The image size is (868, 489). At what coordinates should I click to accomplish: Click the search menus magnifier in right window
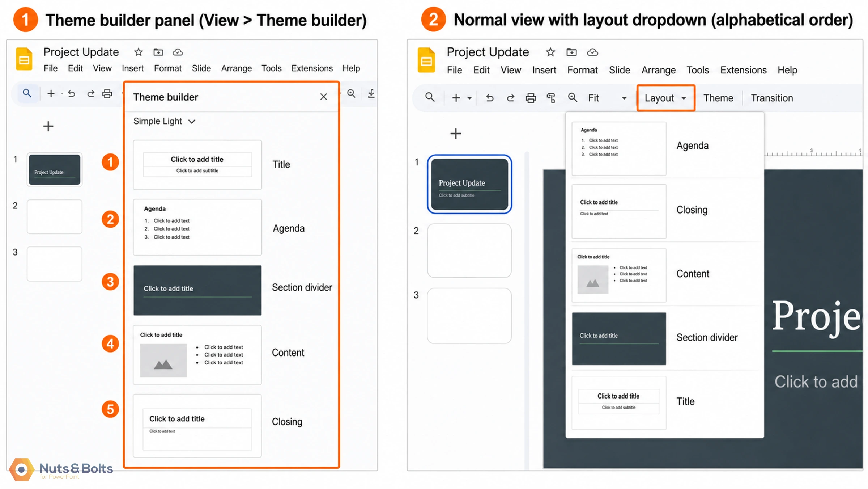(x=430, y=97)
